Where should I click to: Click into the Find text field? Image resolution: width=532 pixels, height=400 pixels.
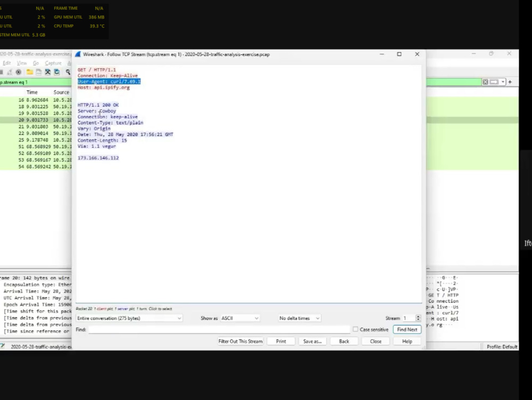click(x=219, y=329)
